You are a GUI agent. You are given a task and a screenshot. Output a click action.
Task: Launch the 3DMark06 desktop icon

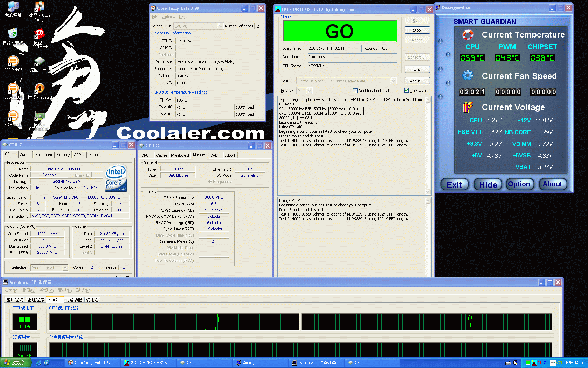pyautogui.click(x=13, y=118)
